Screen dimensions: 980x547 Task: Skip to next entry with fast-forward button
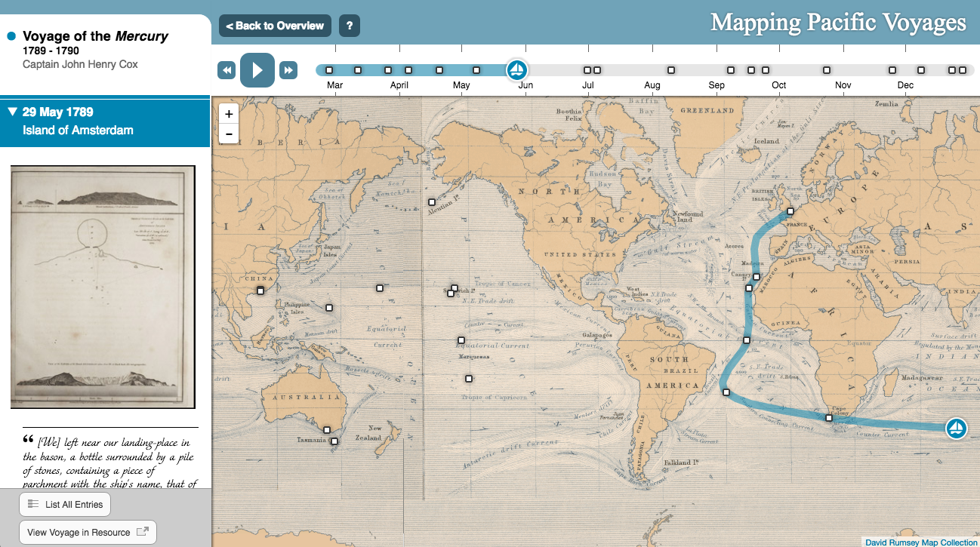tap(288, 70)
